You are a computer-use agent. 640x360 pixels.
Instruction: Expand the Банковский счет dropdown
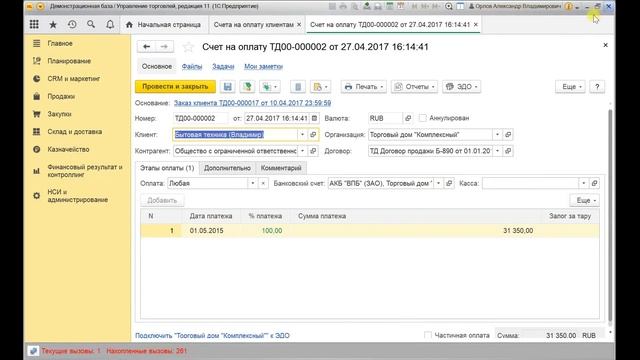point(438,183)
